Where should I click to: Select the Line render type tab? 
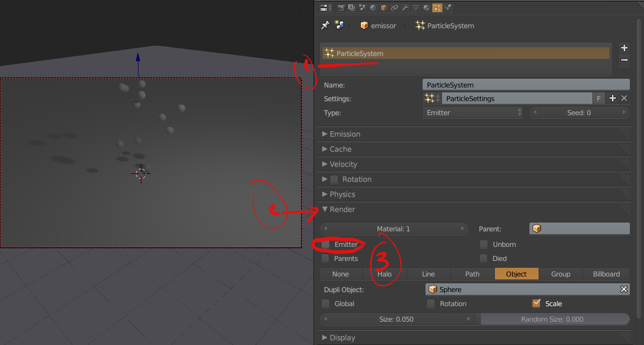(428, 274)
